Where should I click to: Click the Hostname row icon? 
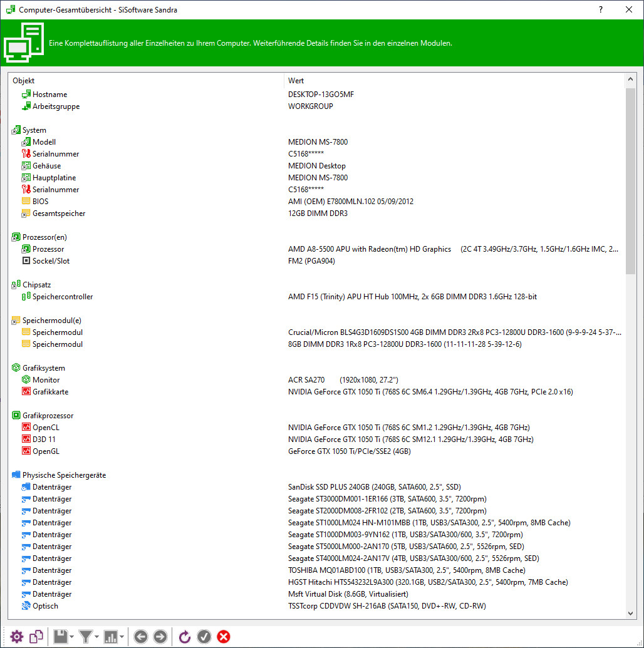(26, 94)
